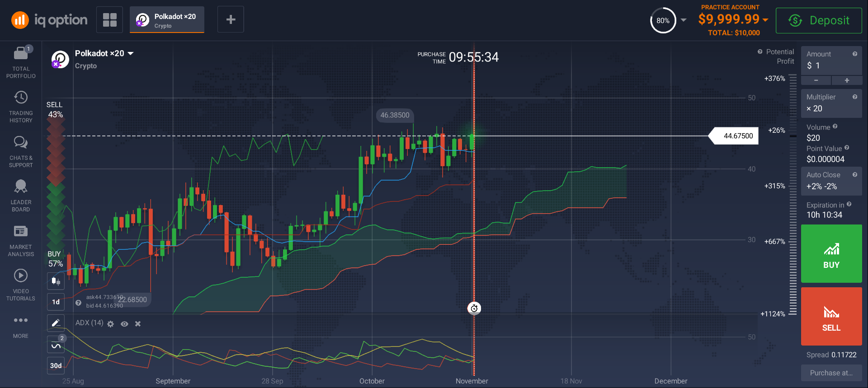The height and width of the screenshot is (388, 868).
Task: Open Trading History
Action: (21, 107)
